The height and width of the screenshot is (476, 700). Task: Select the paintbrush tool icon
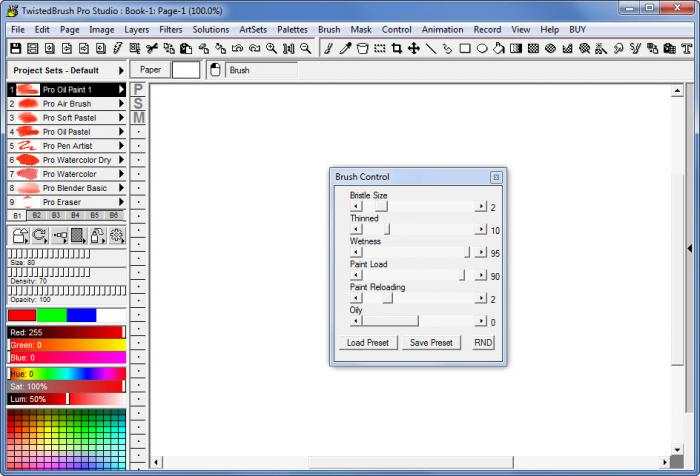click(328, 48)
